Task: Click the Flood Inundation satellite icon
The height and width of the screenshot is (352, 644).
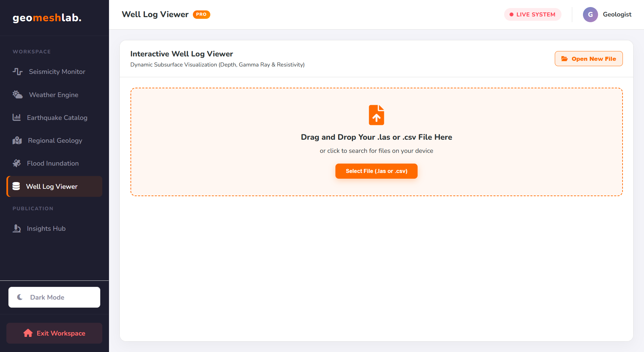Action: pos(16,163)
